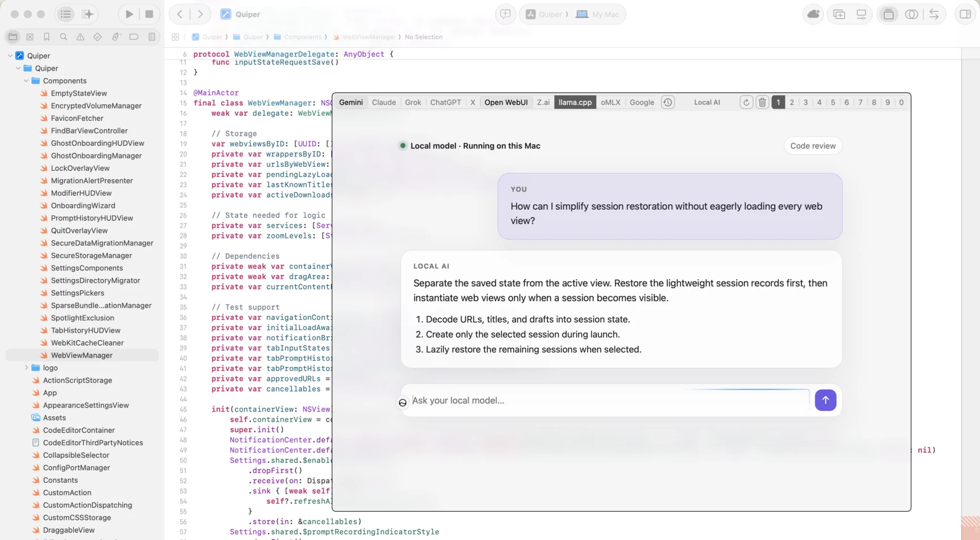
Task: Switch to the Google service tab
Action: pos(642,103)
